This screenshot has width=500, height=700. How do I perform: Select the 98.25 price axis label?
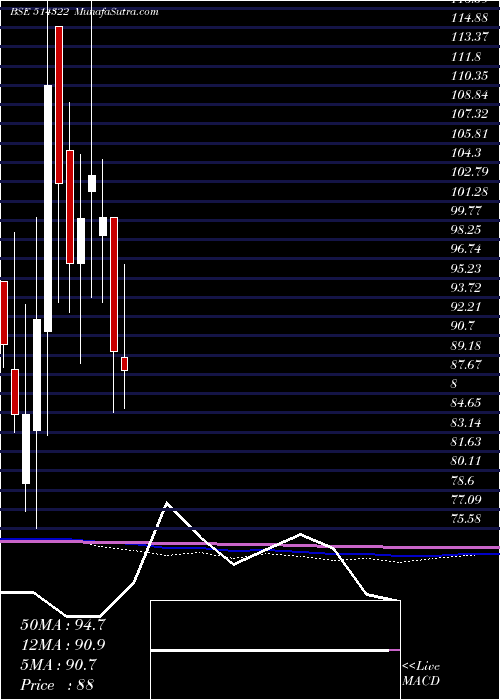point(466,229)
